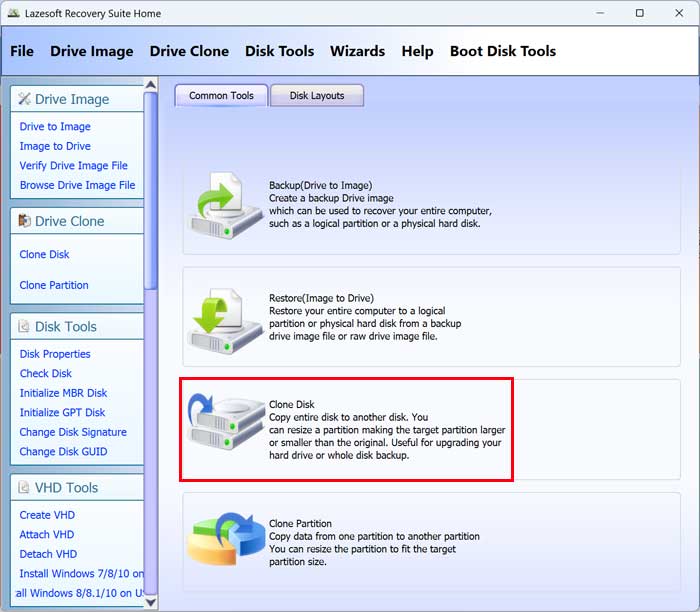Open the Drive Image menu
Viewport: 700px width, 612px height.
click(92, 51)
